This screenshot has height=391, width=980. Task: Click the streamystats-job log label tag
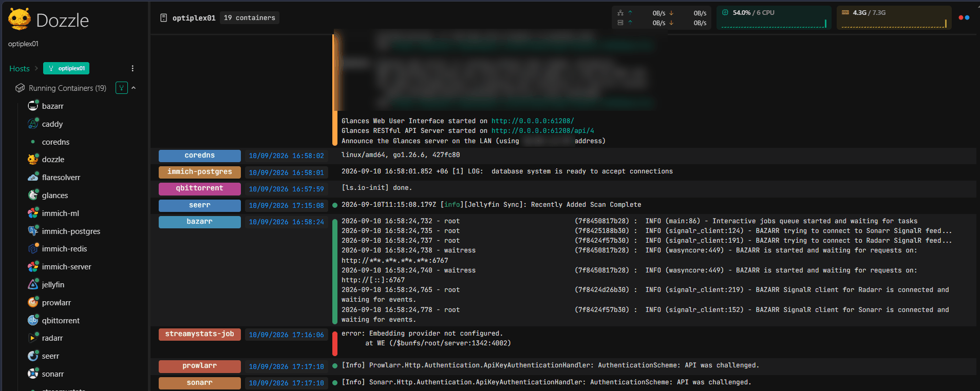(200, 334)
